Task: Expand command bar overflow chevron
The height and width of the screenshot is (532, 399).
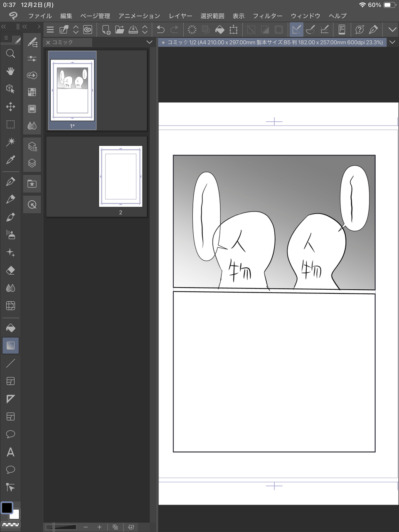Action: tap(392, 30)
